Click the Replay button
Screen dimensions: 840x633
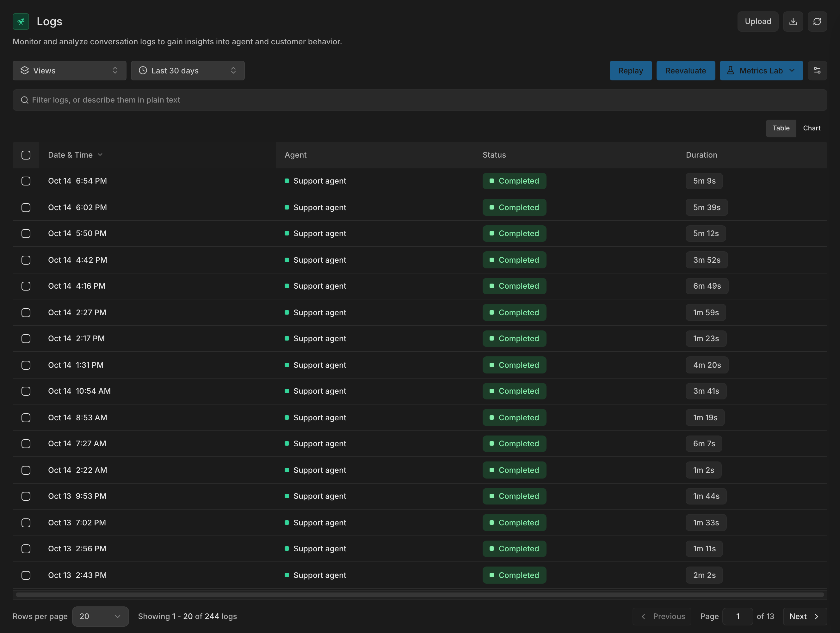point(630,70)
